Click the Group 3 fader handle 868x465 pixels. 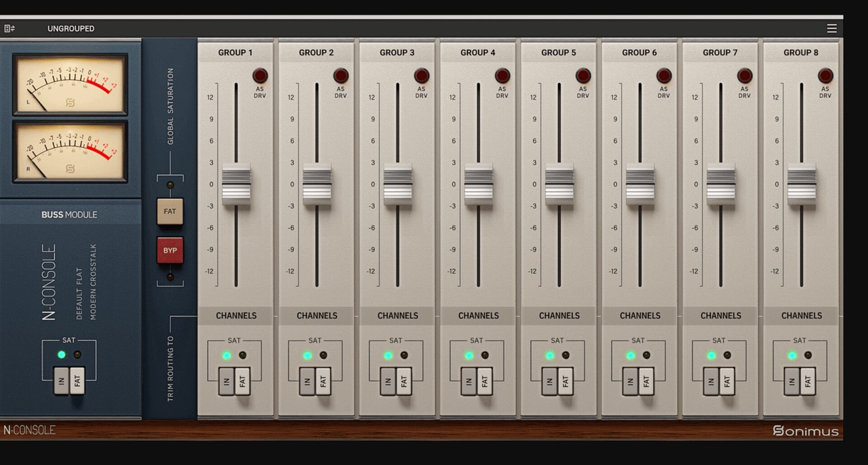click(398, 184)
